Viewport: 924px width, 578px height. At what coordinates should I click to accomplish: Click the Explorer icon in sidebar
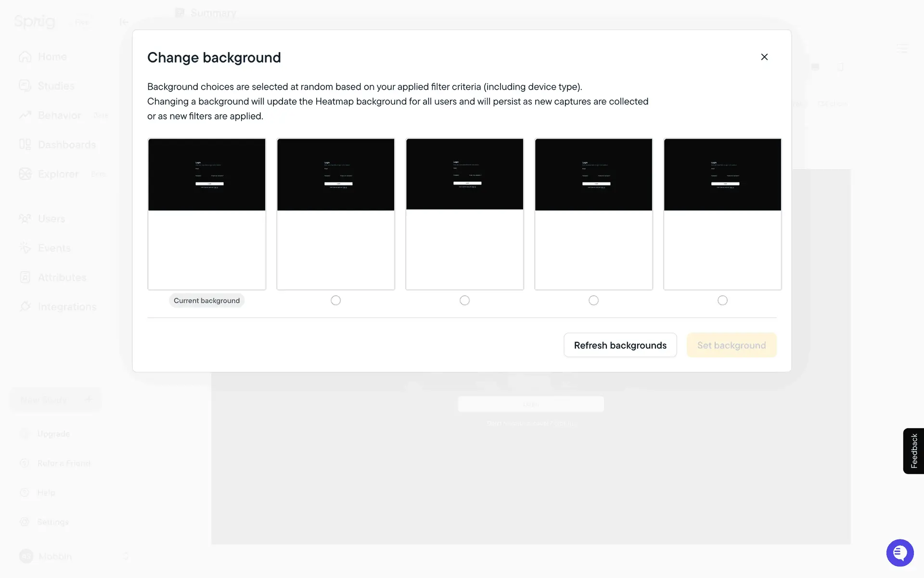(25, 174)
